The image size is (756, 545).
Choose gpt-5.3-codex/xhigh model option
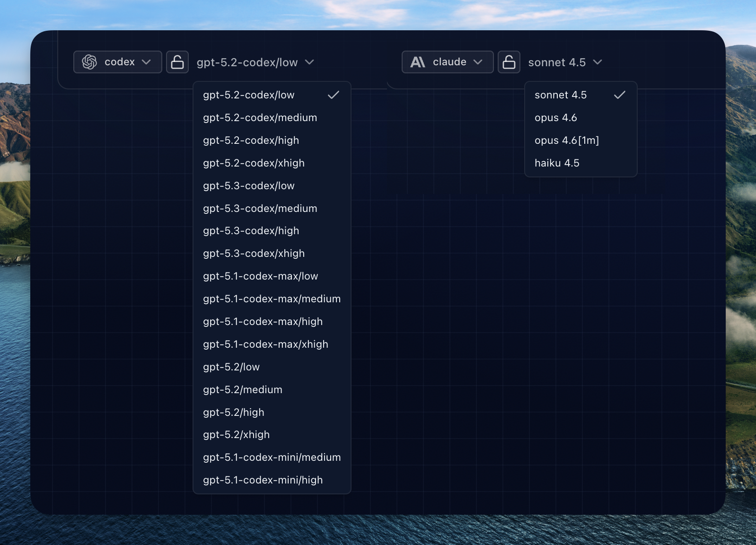click(254, 254)
